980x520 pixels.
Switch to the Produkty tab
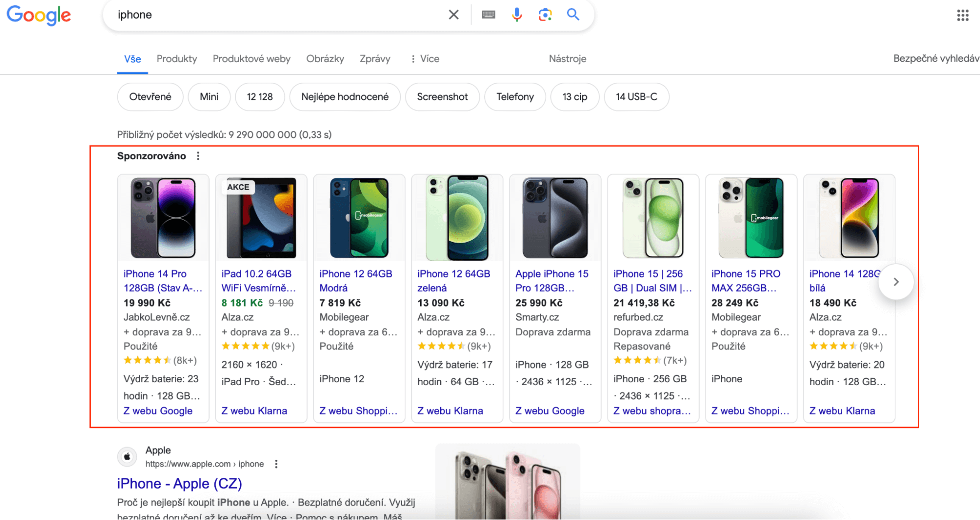click(177, 59)
